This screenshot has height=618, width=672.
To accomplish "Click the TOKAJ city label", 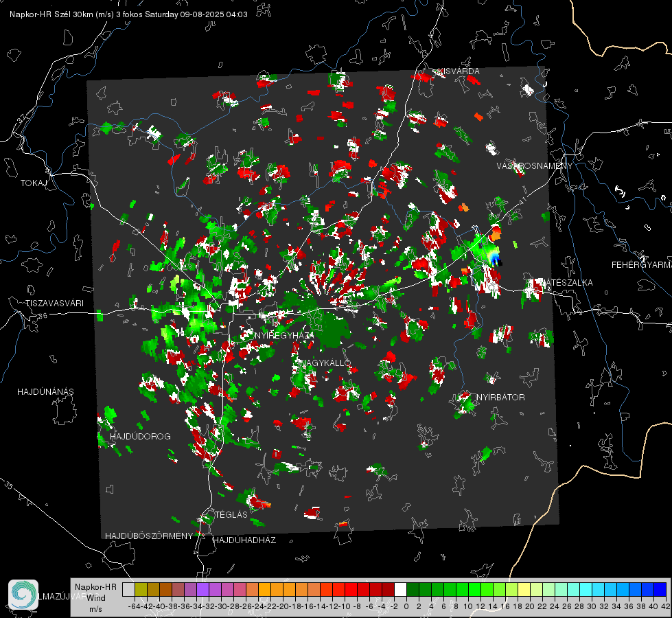I will coord(34,183).
